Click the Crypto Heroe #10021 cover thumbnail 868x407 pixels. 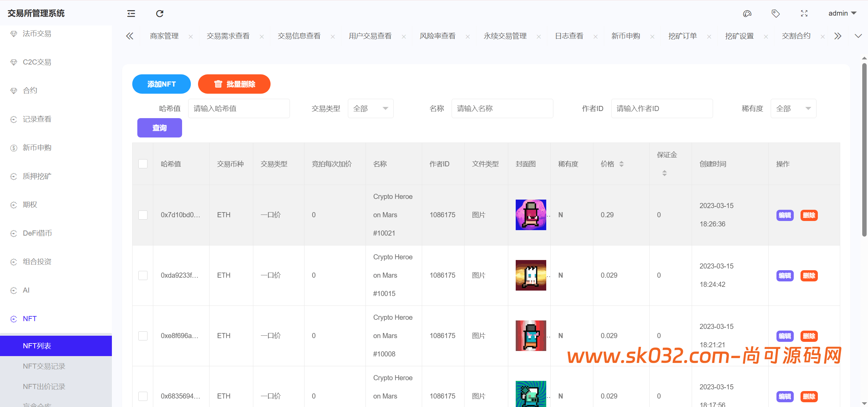[531, 215]
